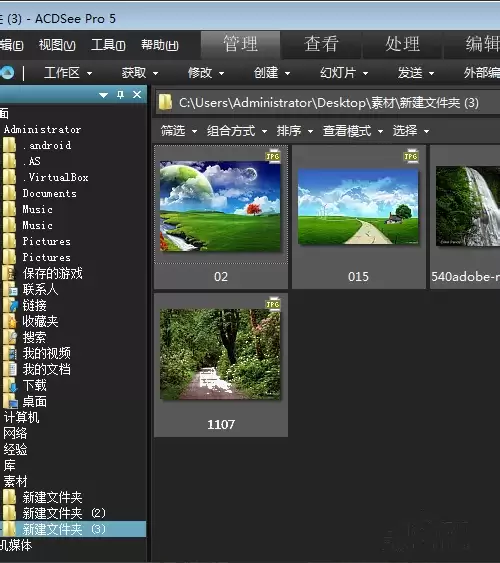500x563 pixels.
Task: Click the 我的视频 video folder icon
Action: click(10, 353)
